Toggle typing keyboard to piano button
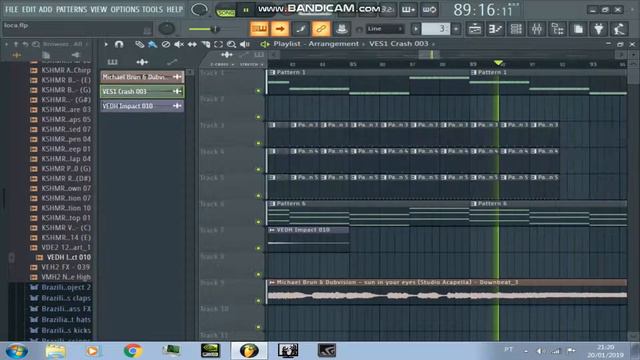Image resolution: width=640 pixels, height=360 pixels. 260,29
